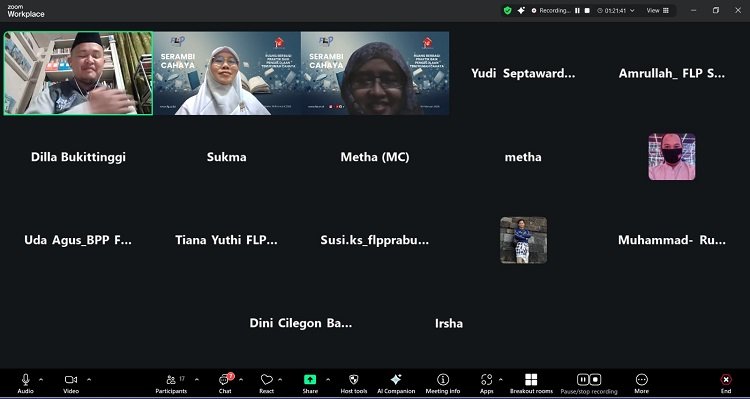This screenshot has height=399, width=750.
Task: Open Breakout rooms
Action: pos(531,383)
